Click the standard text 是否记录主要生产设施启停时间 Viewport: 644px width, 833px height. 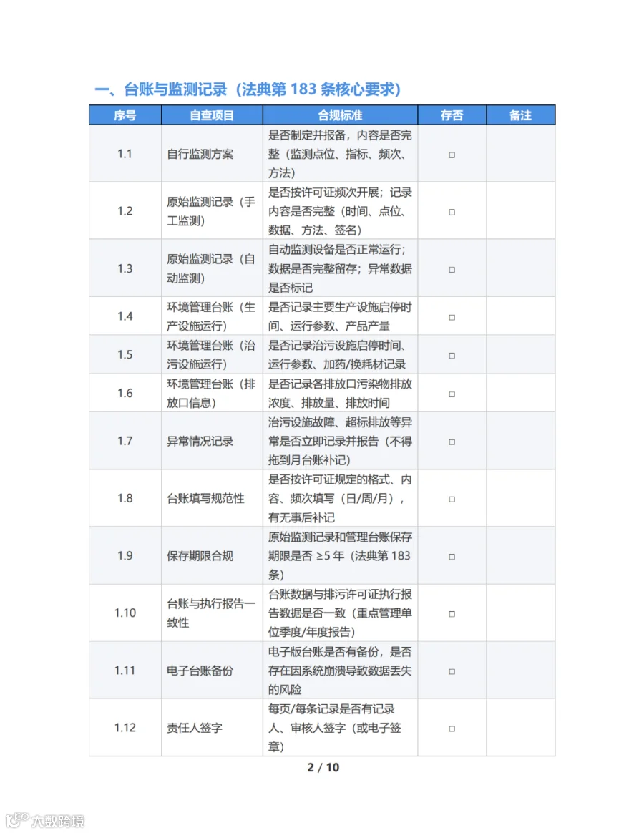click(x=340, y=316)
